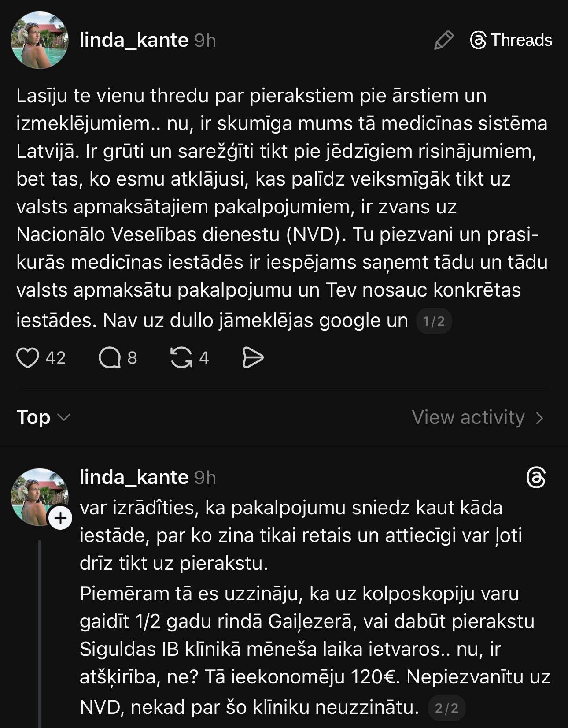This screenshot has height=728, width=568.
Task: Repost the thread with arrows icon
Action: tap(181, 357)
